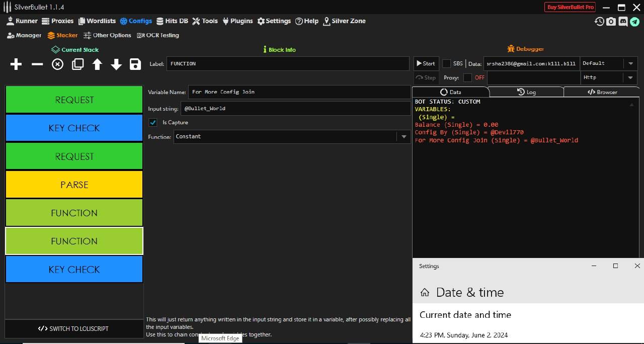Click the minus icon to remove block
The image size is (644, 344).
coord(37,64)
